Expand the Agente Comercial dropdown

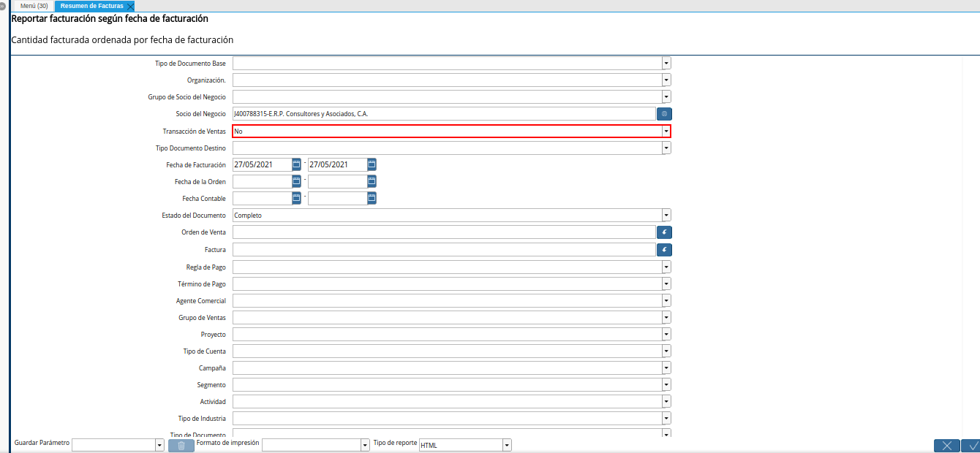666,300
